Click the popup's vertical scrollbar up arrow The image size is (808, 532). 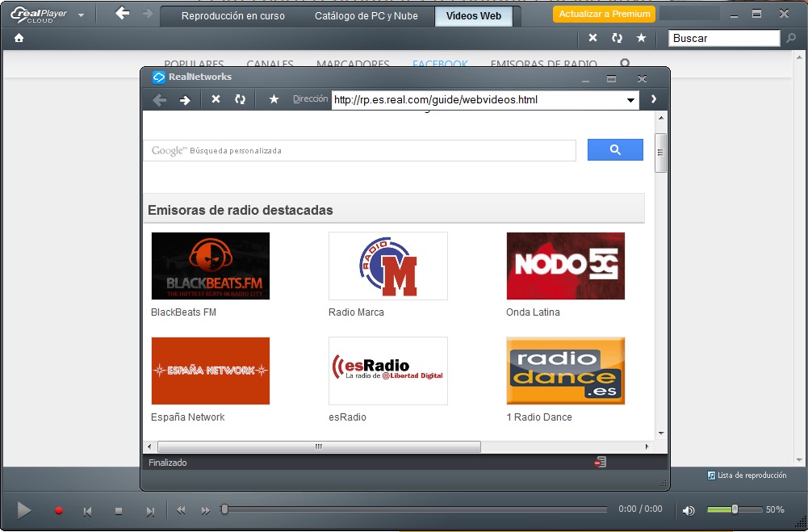point(661,118)
